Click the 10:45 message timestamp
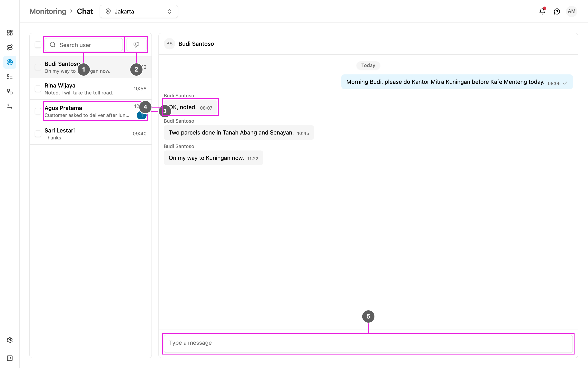Viewport: 588px width, 368px height. [x=303, y=133]
